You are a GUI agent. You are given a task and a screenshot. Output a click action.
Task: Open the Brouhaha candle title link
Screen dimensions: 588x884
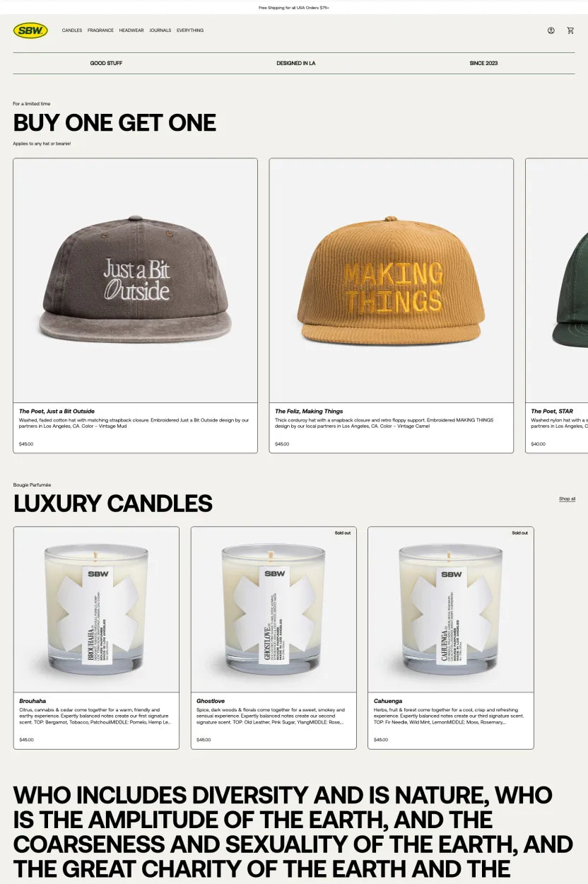coord(33,701)
